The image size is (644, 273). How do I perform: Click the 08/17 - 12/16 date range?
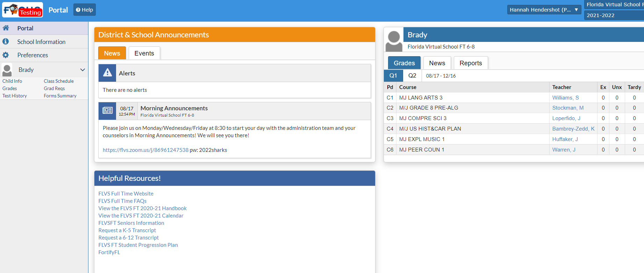(x=441, y=76)
